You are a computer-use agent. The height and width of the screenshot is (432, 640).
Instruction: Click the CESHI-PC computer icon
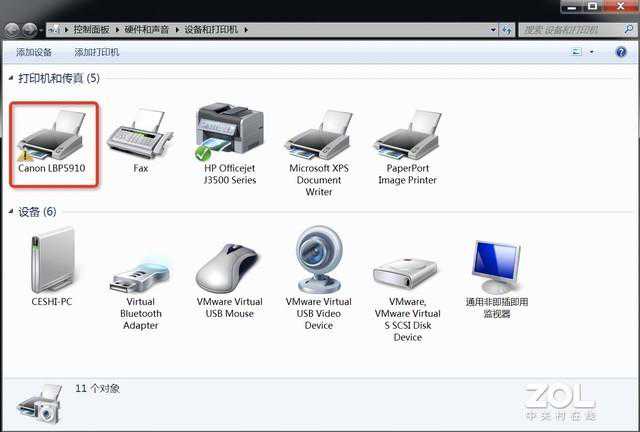52,260
